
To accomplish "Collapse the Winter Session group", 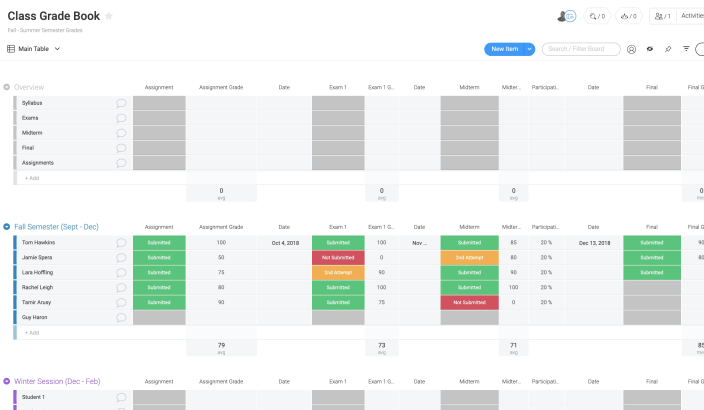I will (x=7, y=381).
